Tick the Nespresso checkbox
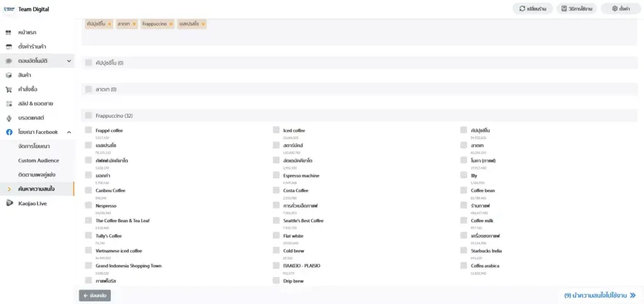The height and width of the screenshot is (304, 644). 88,205
